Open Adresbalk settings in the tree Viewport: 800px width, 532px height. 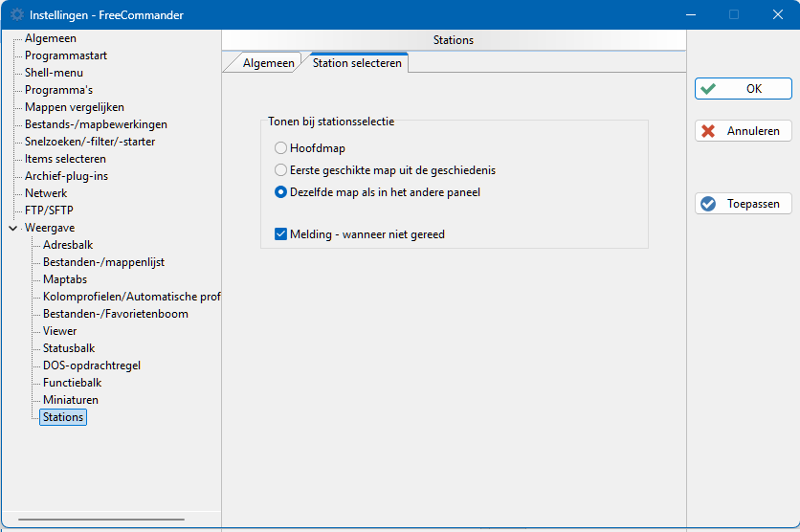tap(68, 245)
